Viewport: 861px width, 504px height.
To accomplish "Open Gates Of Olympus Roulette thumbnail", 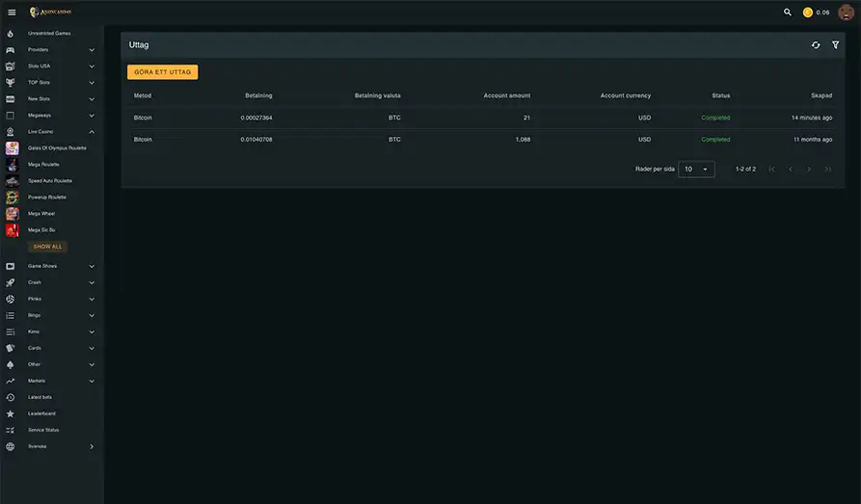I will point(13,148).
